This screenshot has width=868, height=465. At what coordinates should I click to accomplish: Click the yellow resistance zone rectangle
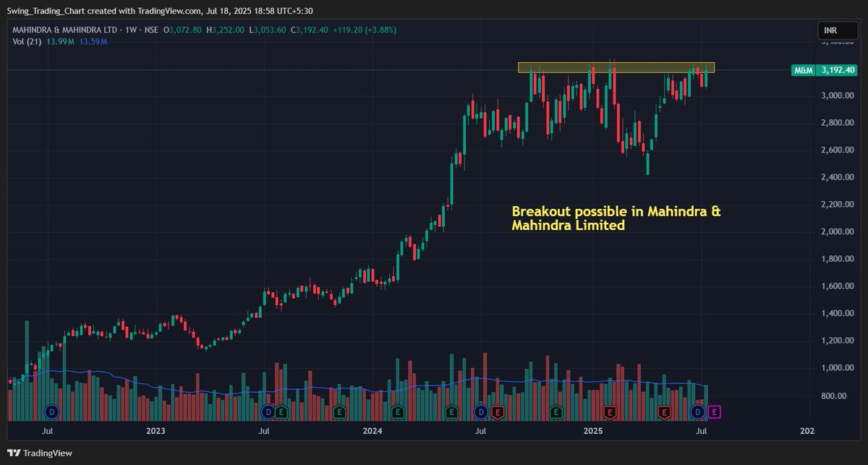pyautogui.click(x=616, y=67)
